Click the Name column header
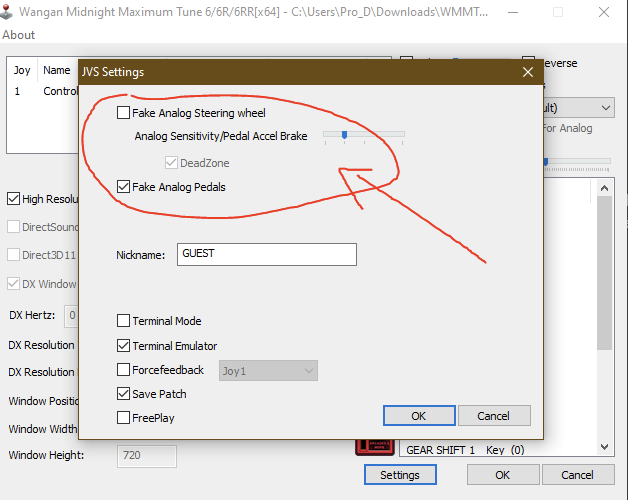The width and height of the screenshot is (628, 500). tap(57, 70)
